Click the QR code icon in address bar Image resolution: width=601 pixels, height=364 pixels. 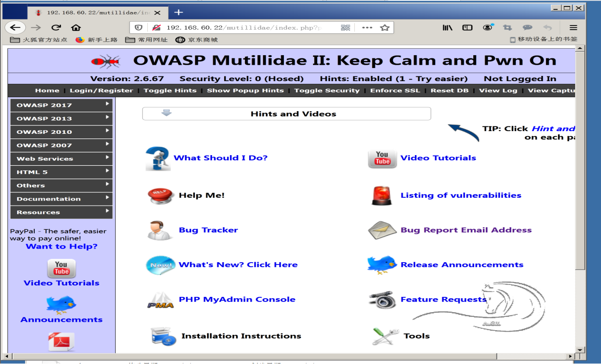(x=345, y=27)
